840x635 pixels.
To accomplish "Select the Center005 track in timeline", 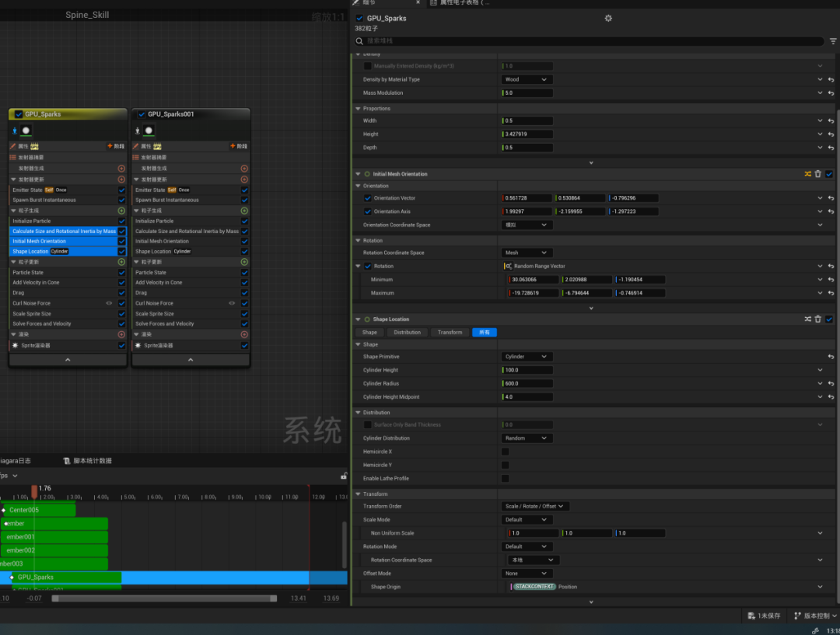I will (39, 510).
